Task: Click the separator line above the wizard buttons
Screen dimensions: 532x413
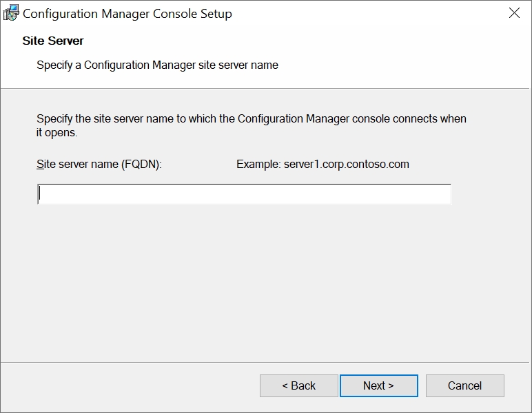Action: [266, 361]
